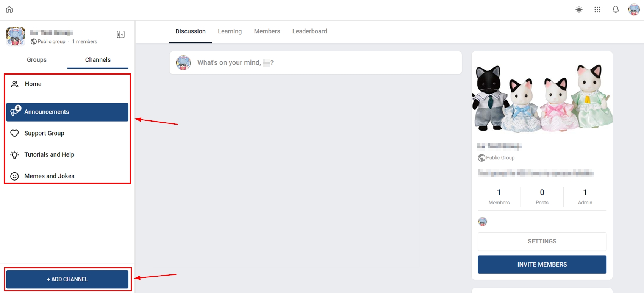644x293 pixels.
Task: Open the notifications bell
Action: 616,9
